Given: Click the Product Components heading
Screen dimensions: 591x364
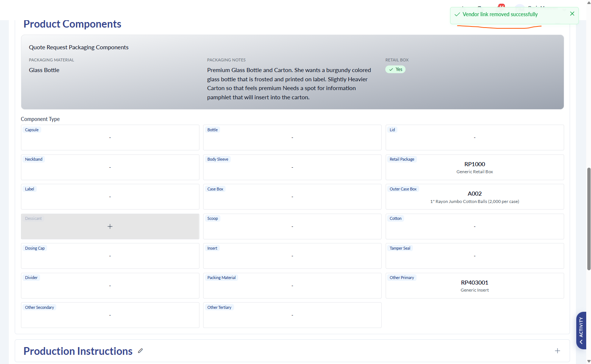Looking at the screenshot, I should pyautogui.click(x=72, y=24).
